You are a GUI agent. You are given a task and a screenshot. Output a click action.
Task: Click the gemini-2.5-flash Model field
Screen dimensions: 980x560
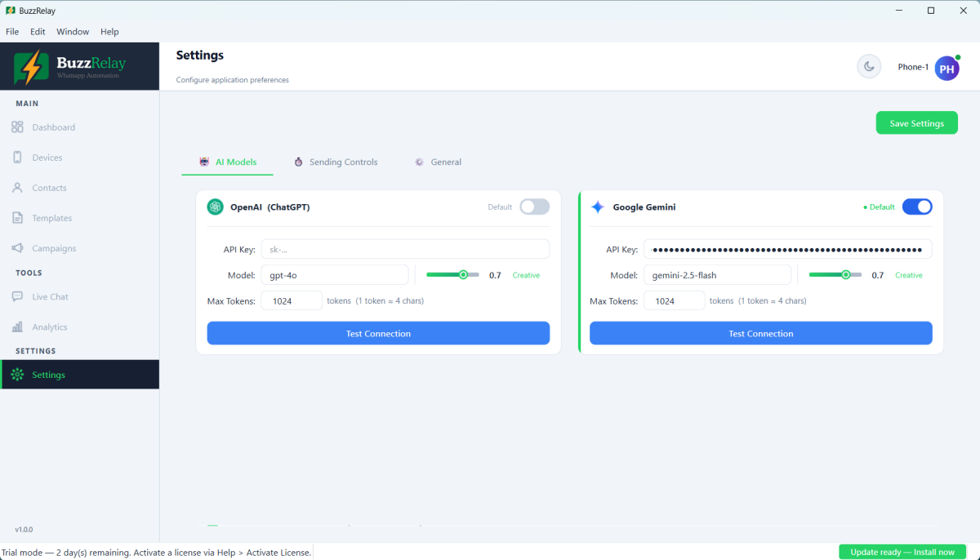pyautogui.click(x=717, y=275)
